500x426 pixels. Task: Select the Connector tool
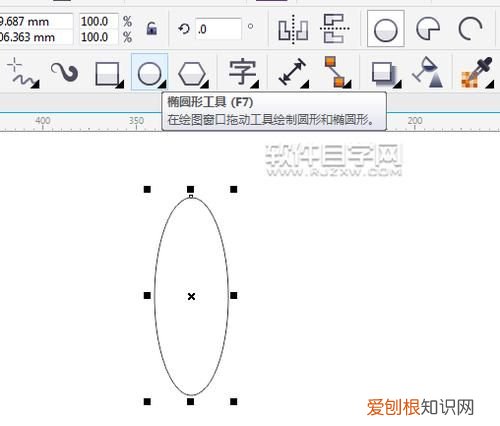coord(336,72)
